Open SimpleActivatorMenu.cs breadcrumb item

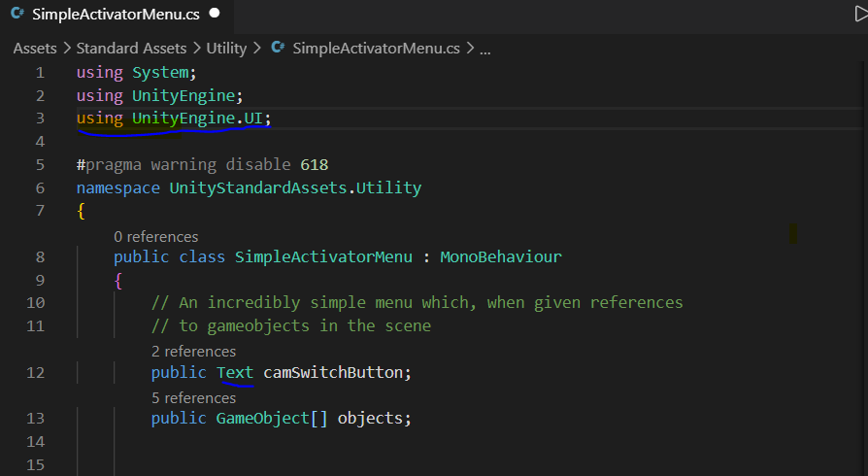point(376,49)
